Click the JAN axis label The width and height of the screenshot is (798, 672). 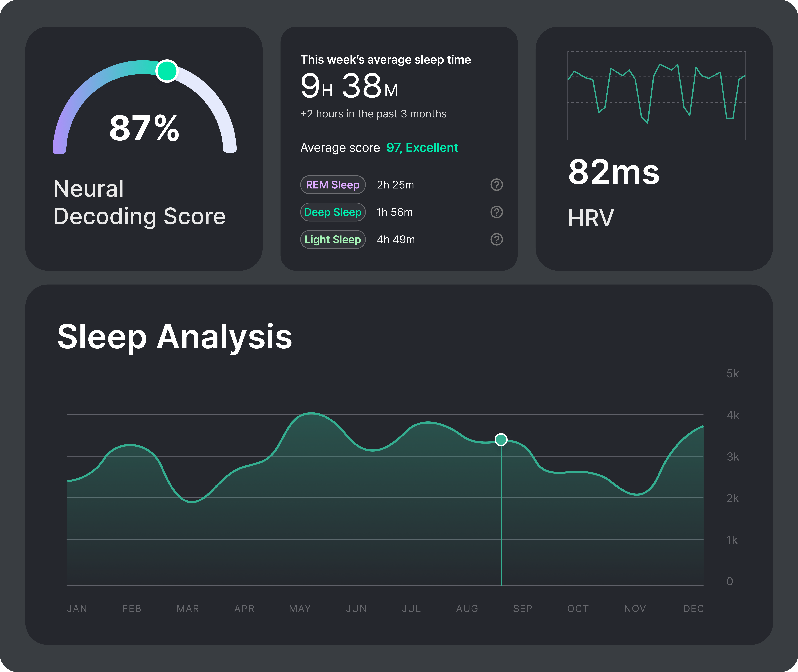(x=77, y=608)
